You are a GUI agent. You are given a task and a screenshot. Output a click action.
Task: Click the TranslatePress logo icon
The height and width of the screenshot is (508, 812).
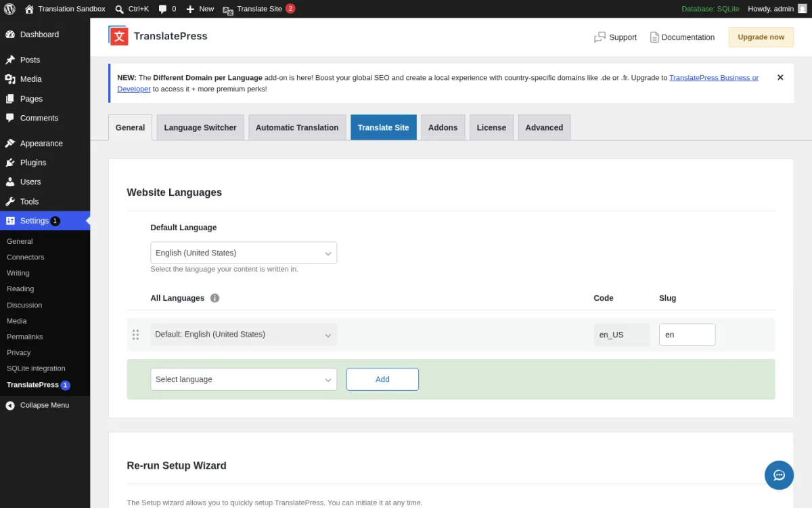click(118, 36)
